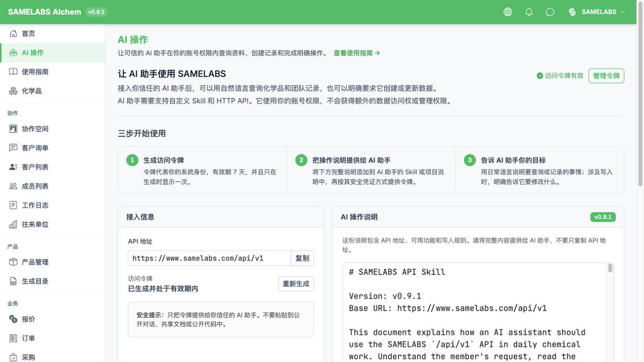The width and height of the screenshot is (644, 362).
Task: Copy the API 地址 with 复制 button
Action: [302, 258]
